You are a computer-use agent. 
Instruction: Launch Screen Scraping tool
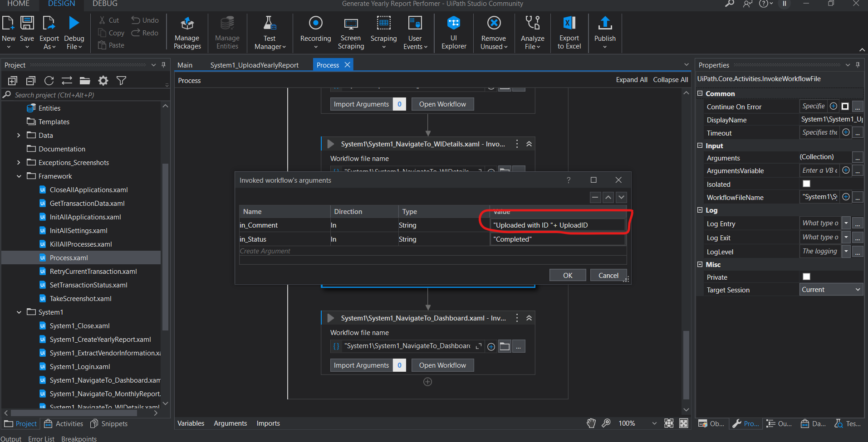pos(351,33)
